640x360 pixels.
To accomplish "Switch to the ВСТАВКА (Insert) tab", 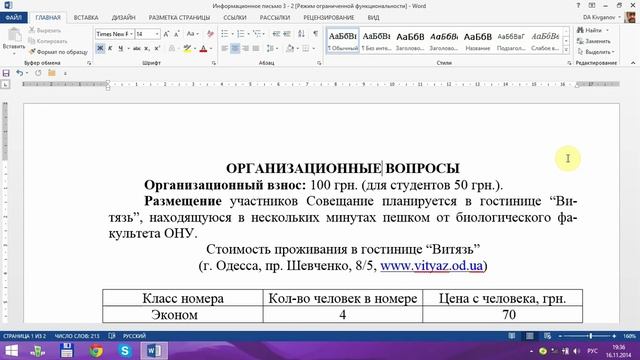I will point(86,18).
